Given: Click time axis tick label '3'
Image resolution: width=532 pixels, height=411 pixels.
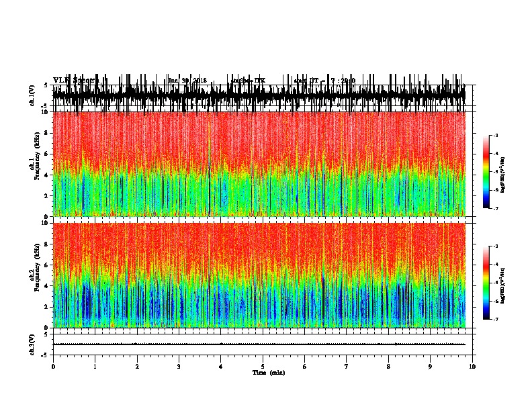Looking at the screenshot, I should (x=179, y=367).
